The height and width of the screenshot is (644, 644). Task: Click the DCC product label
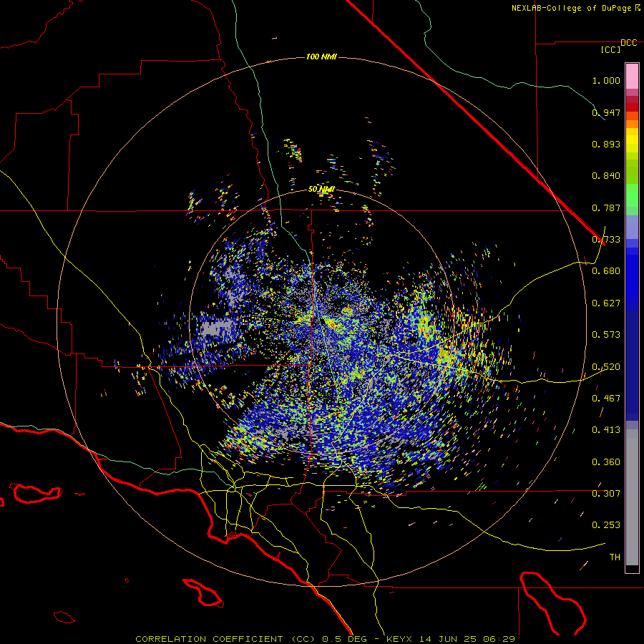[628, 43]
